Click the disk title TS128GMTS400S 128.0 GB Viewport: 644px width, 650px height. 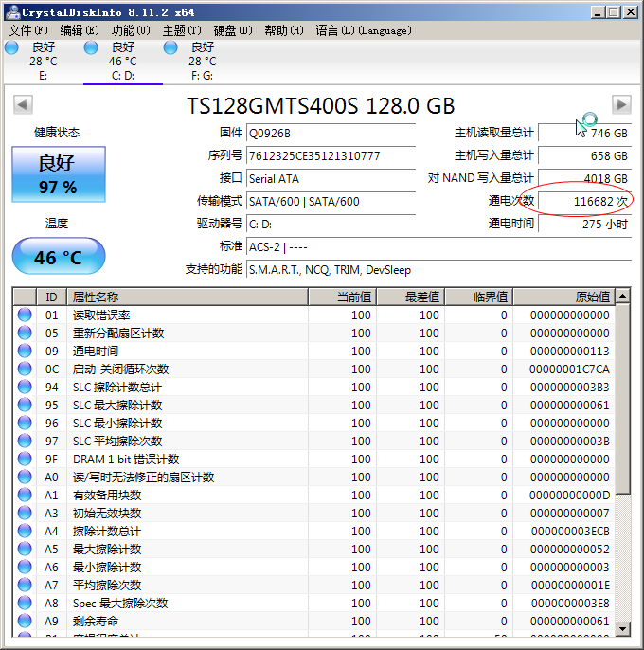point(321,106)
